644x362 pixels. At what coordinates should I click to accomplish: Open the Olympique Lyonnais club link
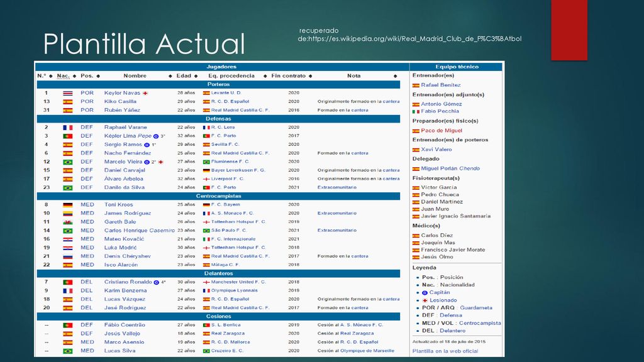tap(234, 291)
